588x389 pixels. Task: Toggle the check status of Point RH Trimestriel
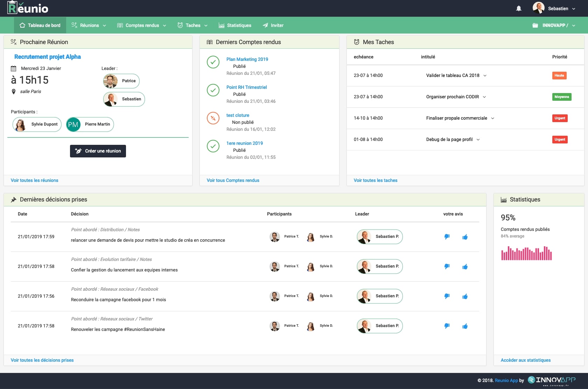point(213,90)
